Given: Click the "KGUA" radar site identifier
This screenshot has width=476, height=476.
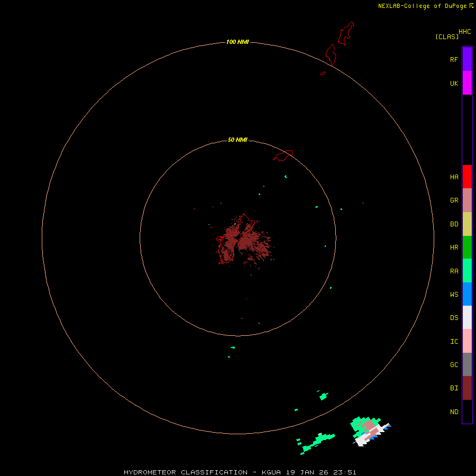Looking at the screenshot, I should pyautogui.click(x=271, y=472).
